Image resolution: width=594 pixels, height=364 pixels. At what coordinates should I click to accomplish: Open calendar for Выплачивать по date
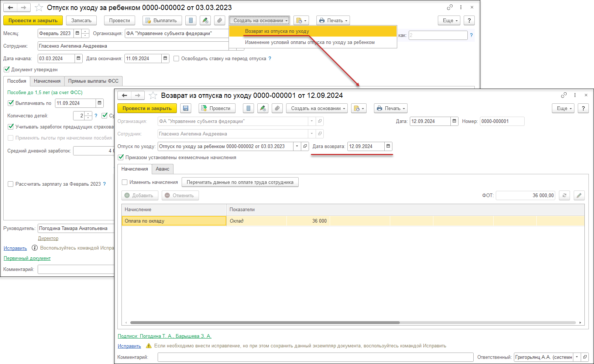pyautogui.click(x=99, y=103)
